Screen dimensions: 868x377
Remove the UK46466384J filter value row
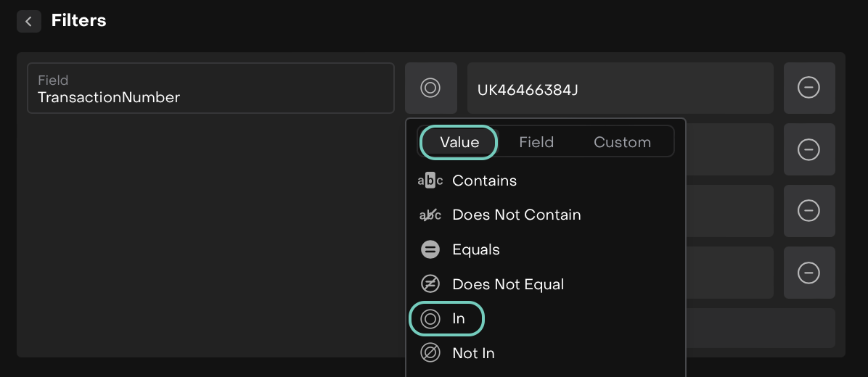pyautogui.click(x=808, y=88)
